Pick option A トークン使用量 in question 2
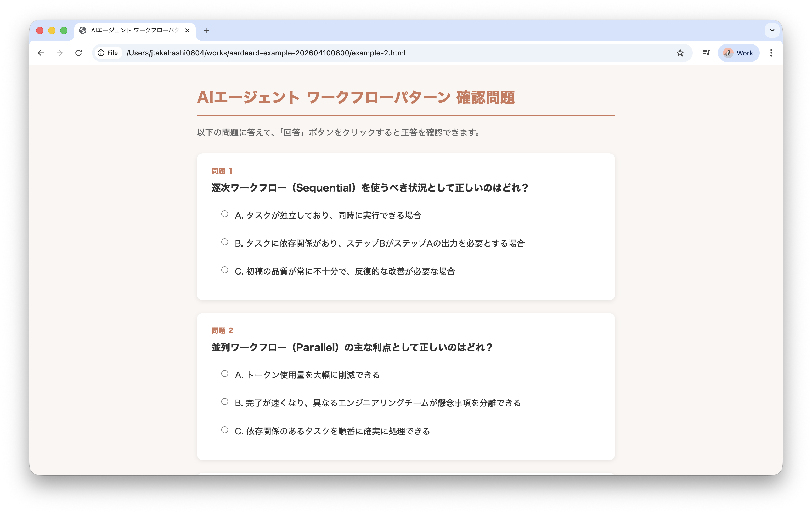This screenshot has width=812, height=514. click(224, 373)
